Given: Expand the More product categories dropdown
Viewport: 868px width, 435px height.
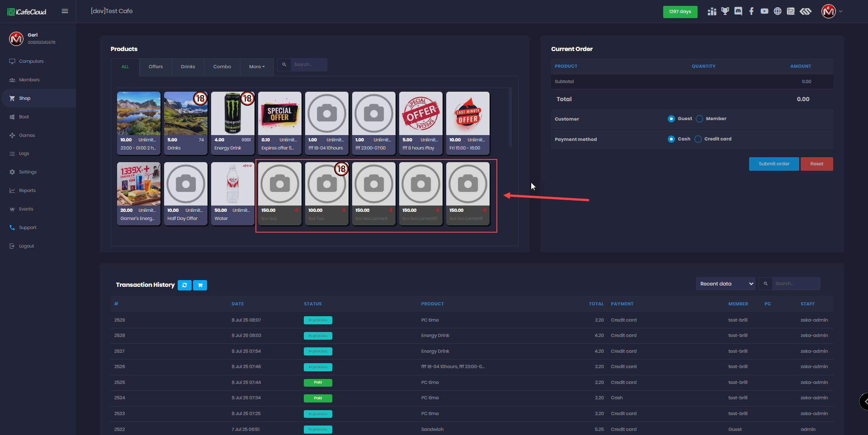Looking at the screenshot, I should (x=257, y=67).
